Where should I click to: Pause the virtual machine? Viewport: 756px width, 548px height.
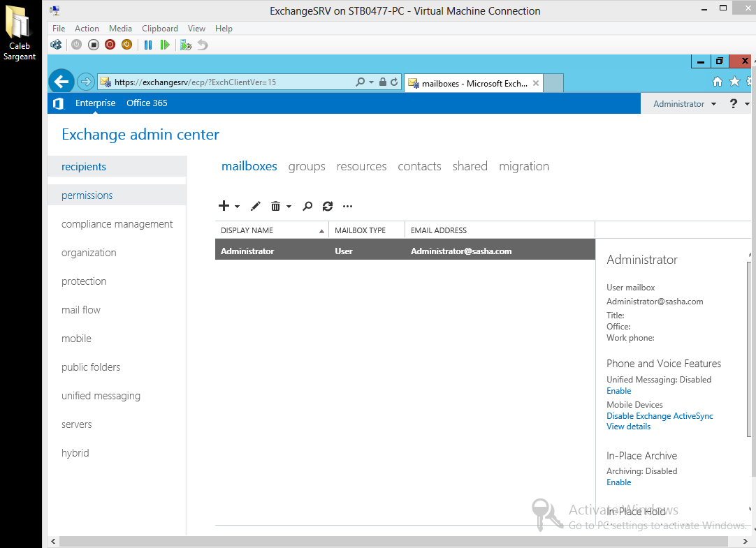pyautogui.click(x=148, y=45)
